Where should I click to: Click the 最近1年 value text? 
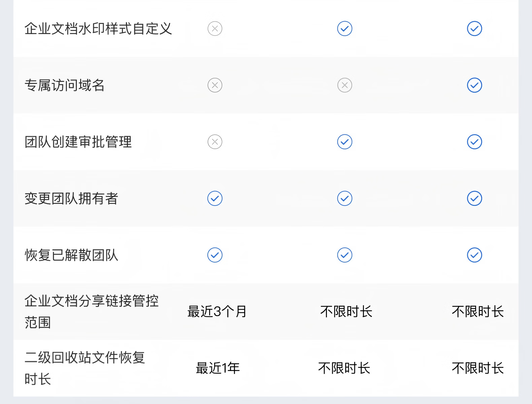click(x=218, y=368)
